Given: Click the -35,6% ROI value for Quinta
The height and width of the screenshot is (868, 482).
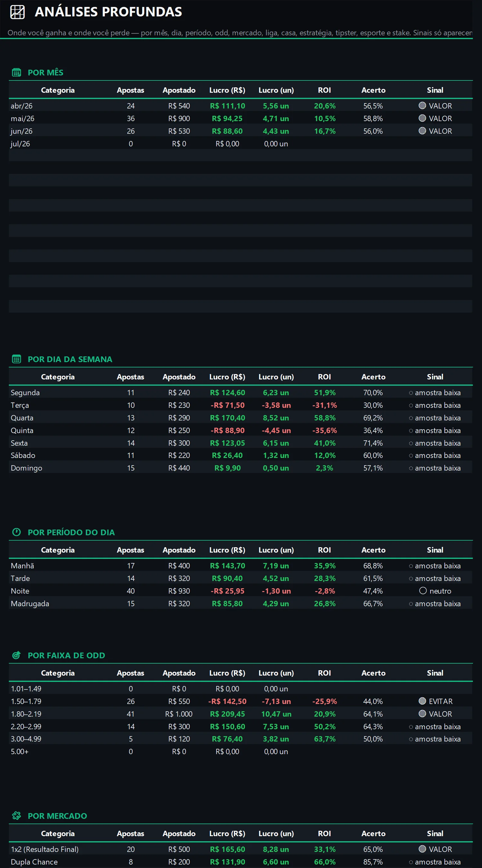Looking at the screenshot, I should point(325,431).
